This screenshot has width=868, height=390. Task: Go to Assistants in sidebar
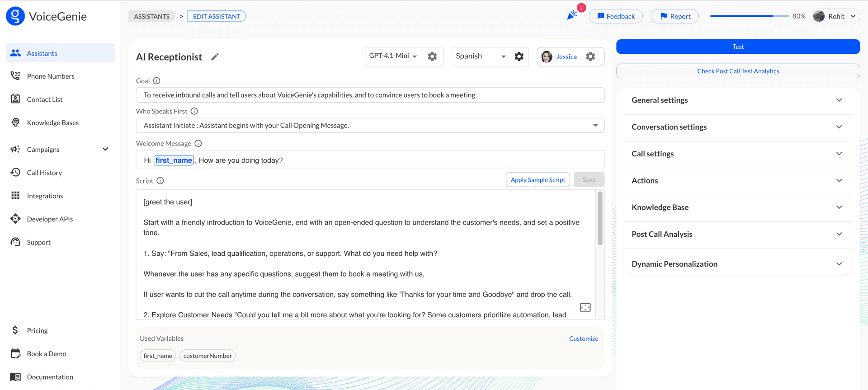click(60, 53)
